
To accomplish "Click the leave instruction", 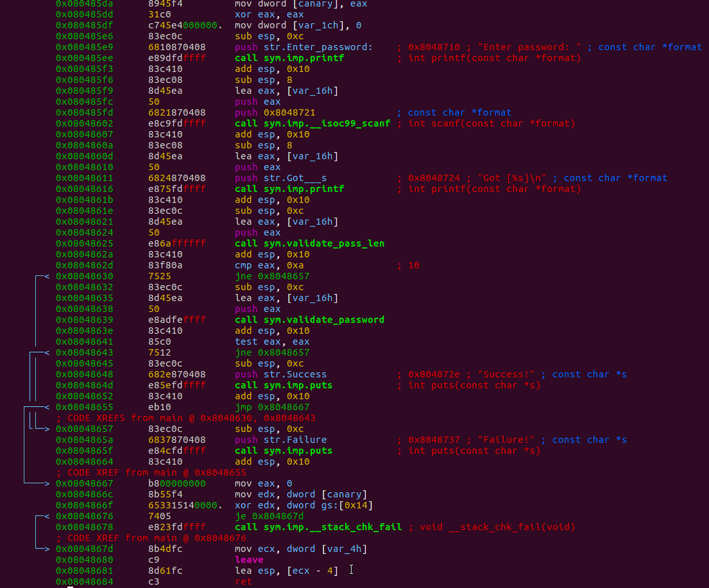I will 249,560.
